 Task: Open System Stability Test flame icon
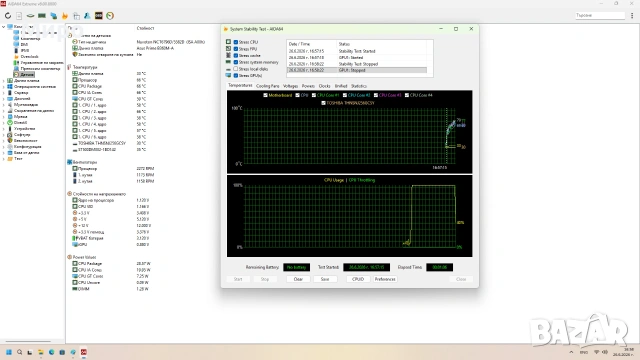pos(64,16)
